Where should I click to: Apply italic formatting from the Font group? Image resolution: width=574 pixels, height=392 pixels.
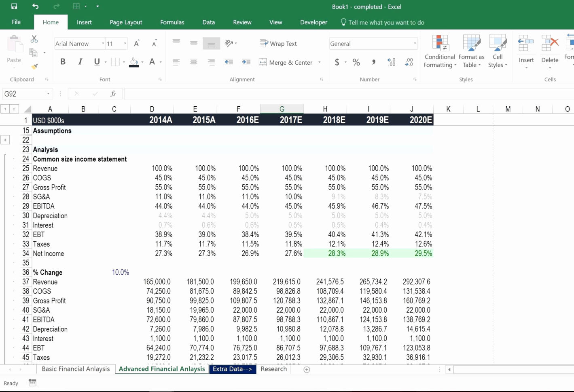[80, 61]
